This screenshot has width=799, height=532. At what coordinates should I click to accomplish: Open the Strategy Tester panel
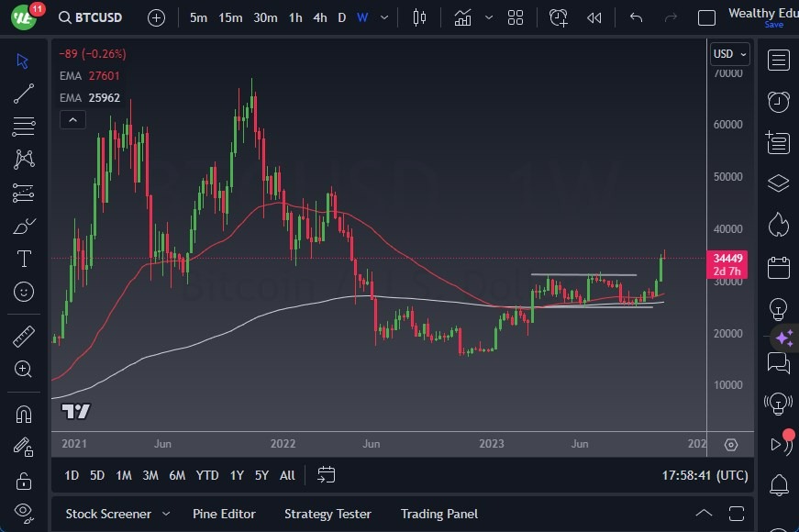pos(327,514)
